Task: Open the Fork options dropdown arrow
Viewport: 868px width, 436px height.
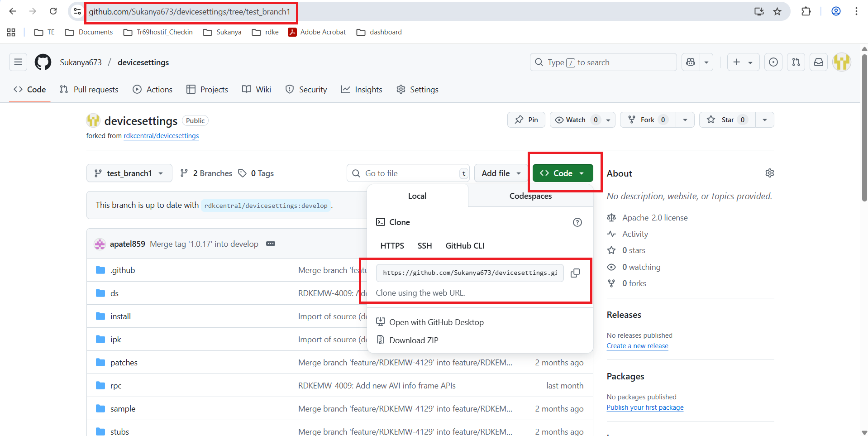Action: pos(685,120)
